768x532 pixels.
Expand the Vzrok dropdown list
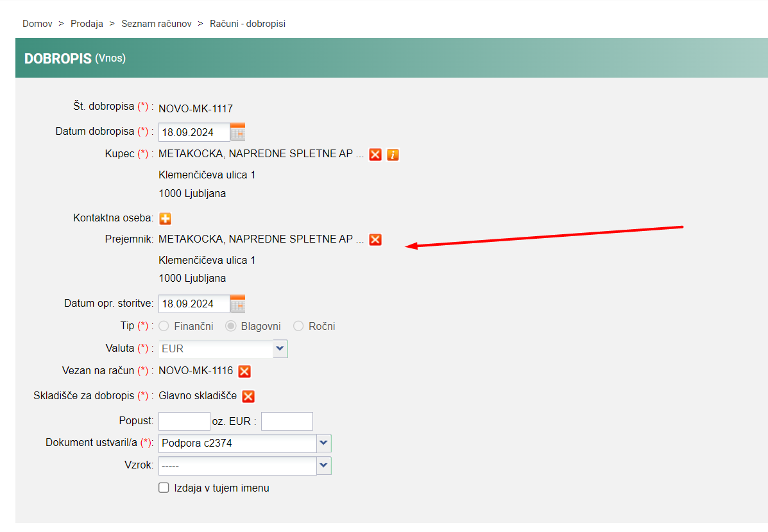(x=324, y=465)
